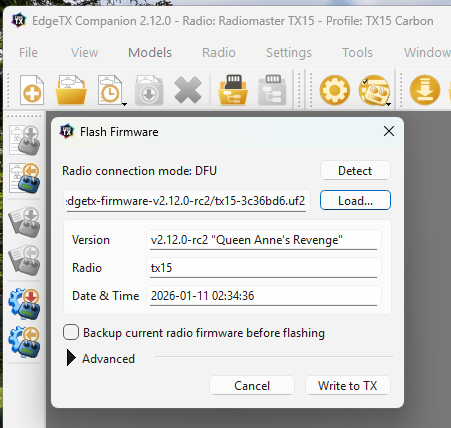Viewport: 451px width, 428px height.
Task: Enable Backup current radio firmware checkbox
Action: 71,332
